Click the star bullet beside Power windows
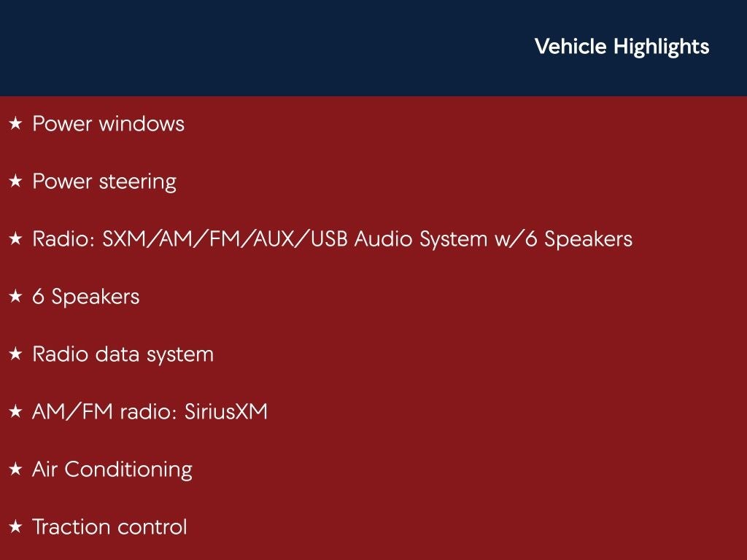The height and width of the screenshot is (560, 747). [15, 124]
